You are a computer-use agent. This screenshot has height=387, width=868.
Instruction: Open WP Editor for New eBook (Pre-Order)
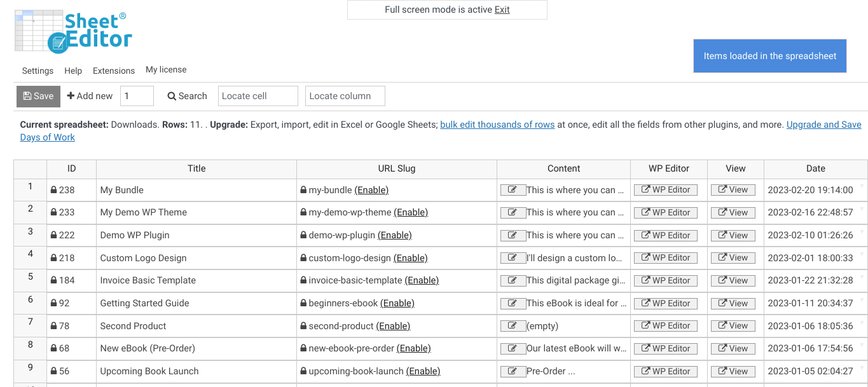coord(665,348)
